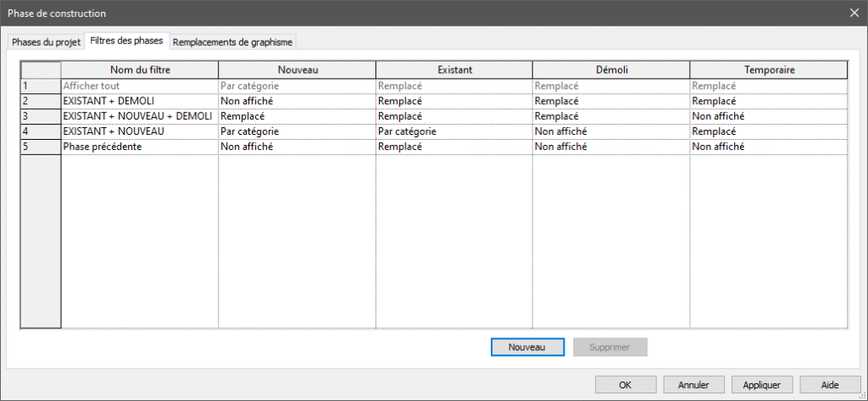Screen dimensions: 868x401
Task: Edit the EXISTANT + DEMOLI filter name
Action: (139, 101)
